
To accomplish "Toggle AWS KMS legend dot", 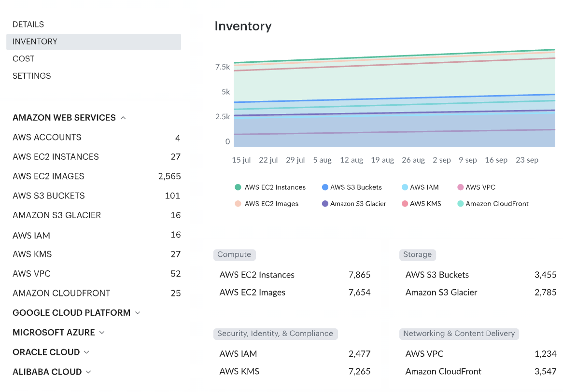I will [x=405, y=204].
